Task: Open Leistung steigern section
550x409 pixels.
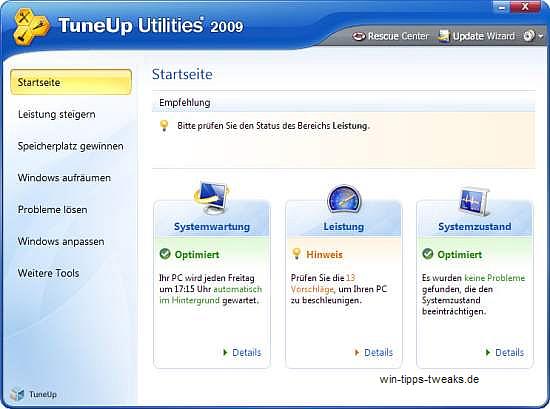Action: coord(56,114)
